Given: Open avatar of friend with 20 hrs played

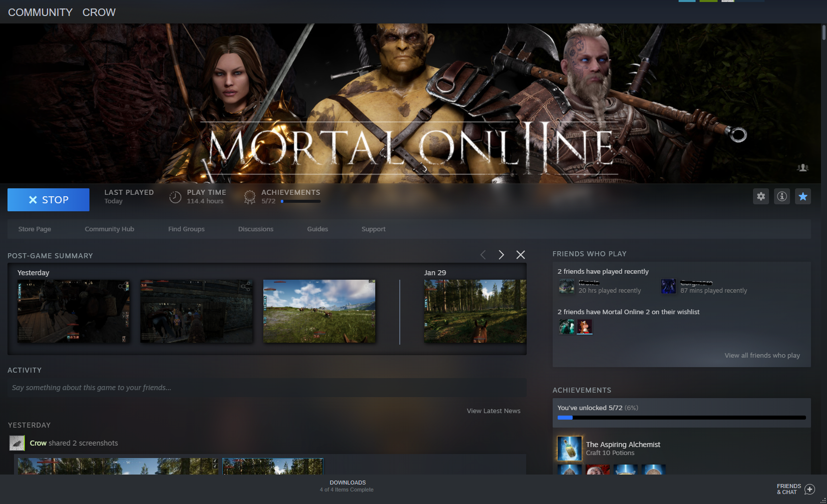Looking at the screenshot, I should click(x=567, y=286).
